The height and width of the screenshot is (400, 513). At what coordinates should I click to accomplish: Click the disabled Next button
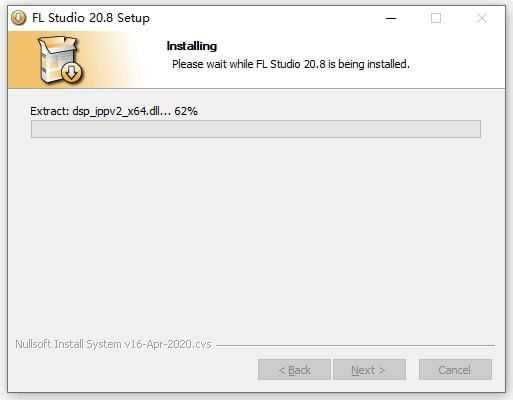369,370
